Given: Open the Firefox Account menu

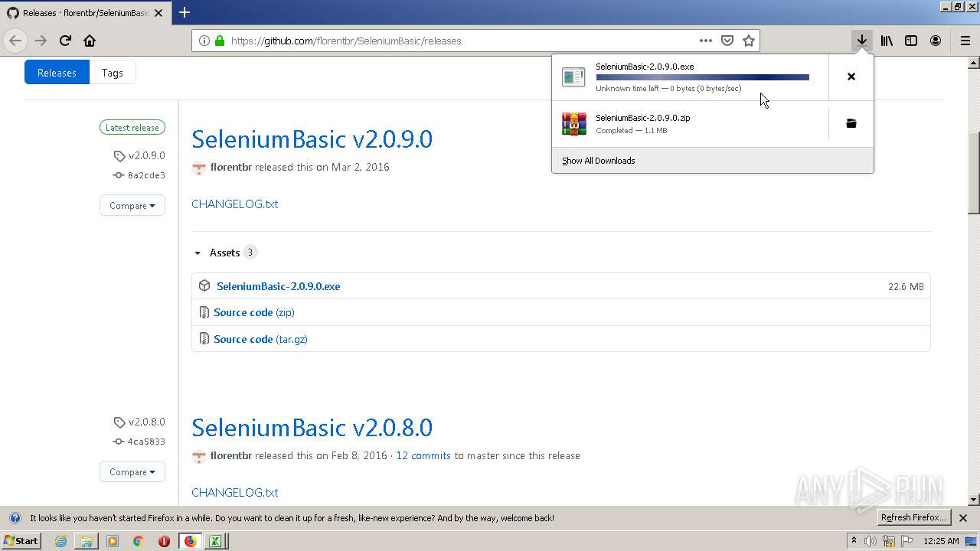Looking at the screenshot, I should tap(936, 41).
